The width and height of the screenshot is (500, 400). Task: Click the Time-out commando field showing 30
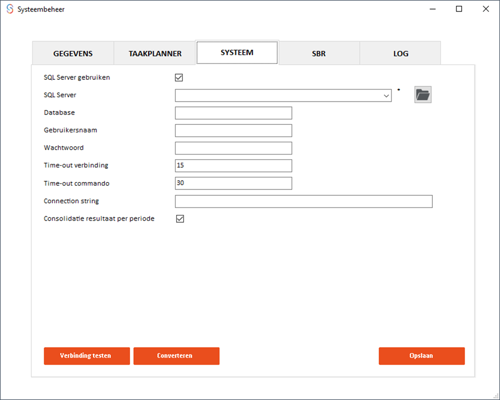click(233, 183)
